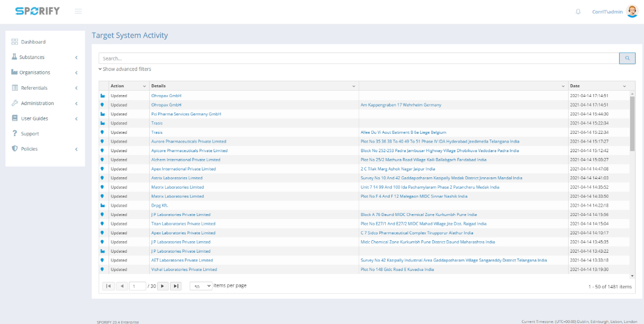Open the Date column dropdown arrow
The width and height of the screenshot is (644, 324).
tap(625, 86)
